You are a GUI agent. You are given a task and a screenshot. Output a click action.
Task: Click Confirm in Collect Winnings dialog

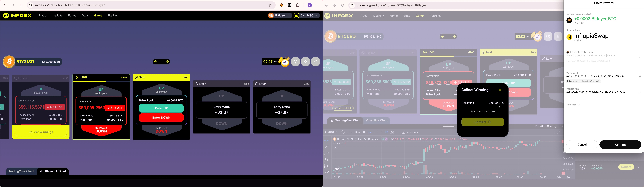pyautogui.click(x=482, y=122)
